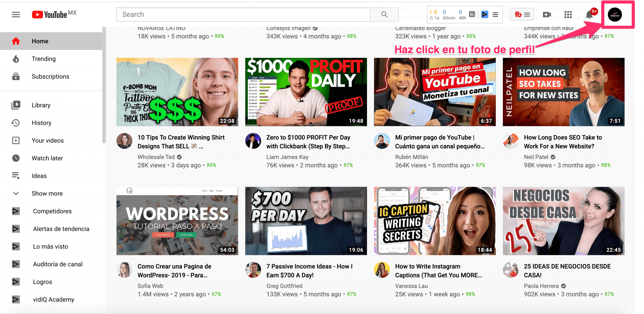The image size is (644, 314).
Task: Click title 'How Long Does SEO Take'
Action: [563, 142]
